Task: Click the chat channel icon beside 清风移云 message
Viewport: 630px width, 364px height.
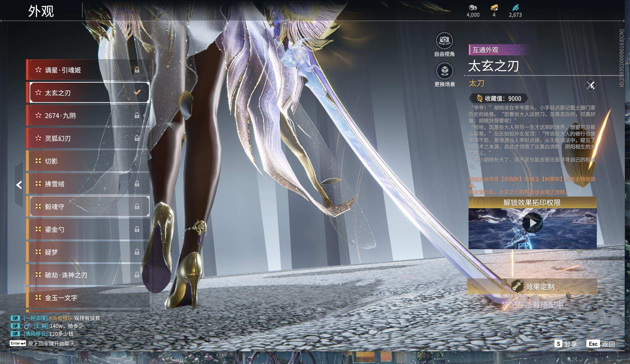Action: pos(15,334)
